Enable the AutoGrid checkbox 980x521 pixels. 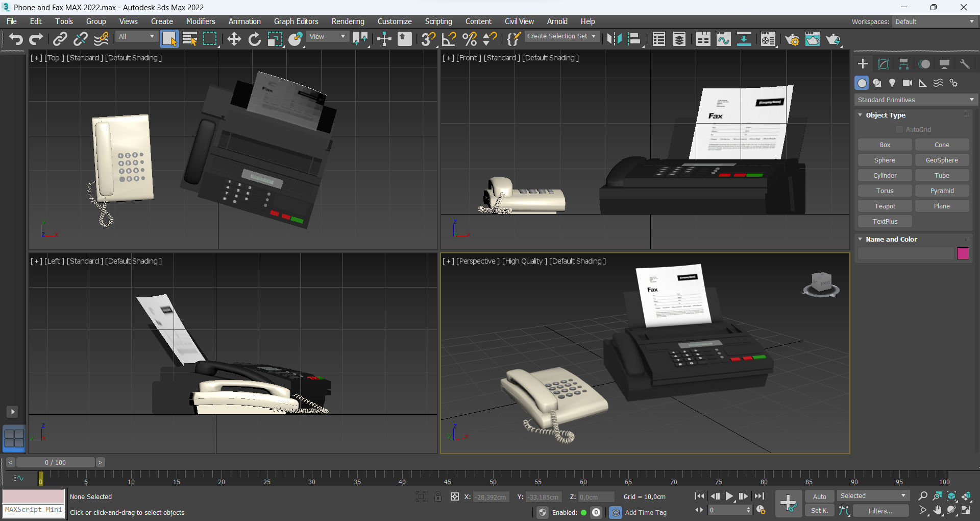pos(899,130)
